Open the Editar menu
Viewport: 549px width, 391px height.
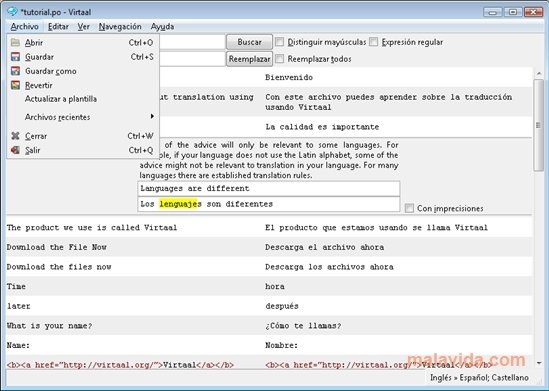click(58, 27)
